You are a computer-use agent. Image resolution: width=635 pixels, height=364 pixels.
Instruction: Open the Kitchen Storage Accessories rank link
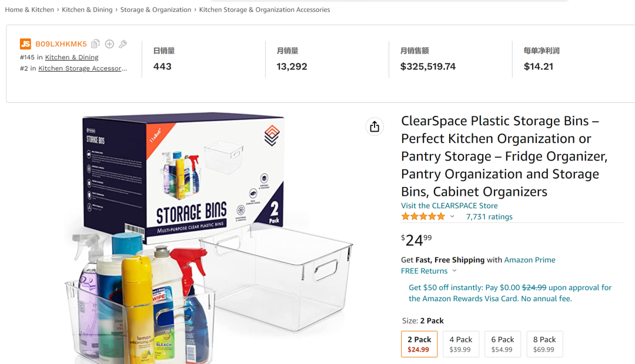tap(82, 68)
